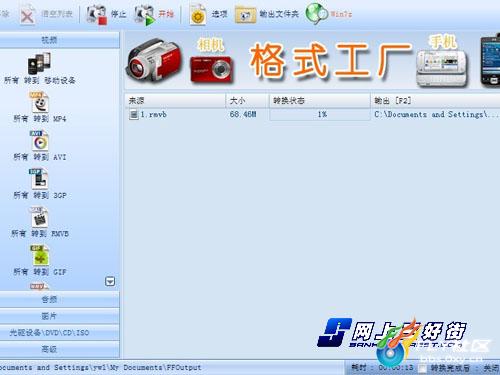This screenshot has height=375, width=500.
Task: Stop conversion with the 停止 icon
Action: pos(97,15)
